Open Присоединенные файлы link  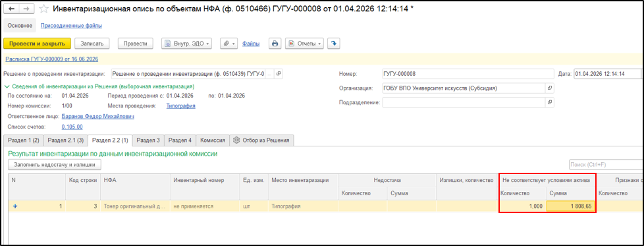click(x=71, y=26)
